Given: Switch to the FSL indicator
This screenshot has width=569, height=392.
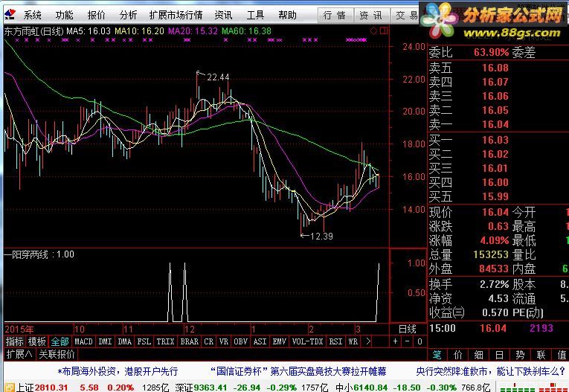Looking at the screenshot, I should (x=144, y=341).
